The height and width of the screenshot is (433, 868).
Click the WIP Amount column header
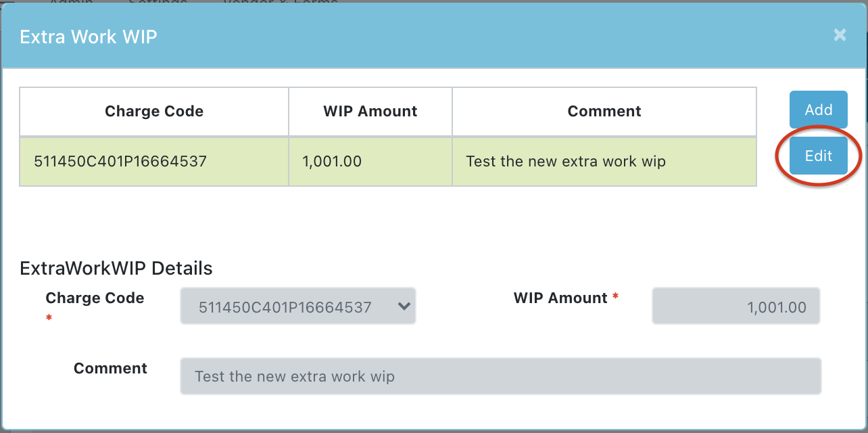[370, 111]
